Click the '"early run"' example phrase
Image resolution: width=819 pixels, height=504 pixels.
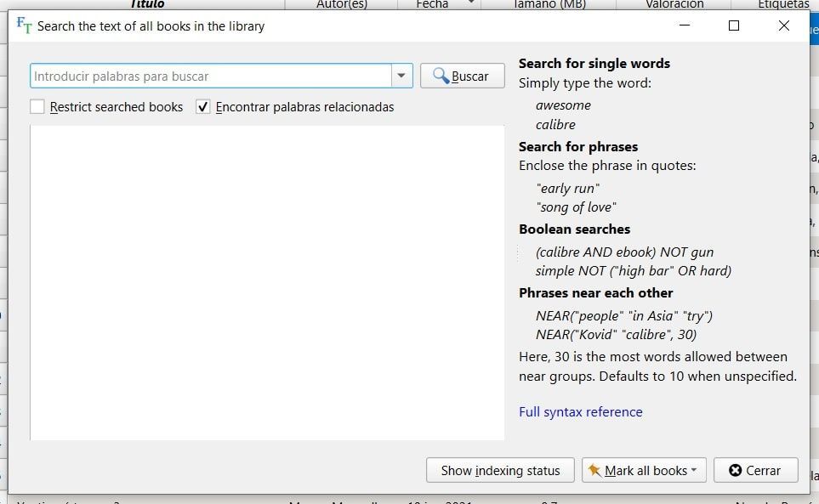click(x=568, y=189)
